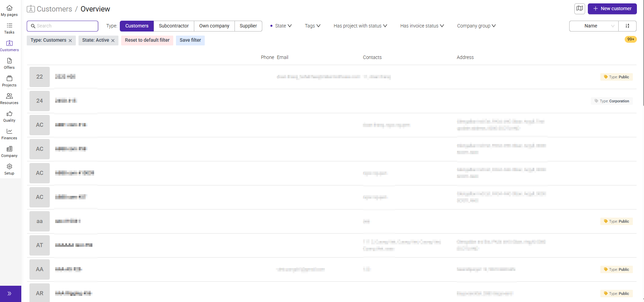This screenshot has height=302, width=644.
Task: Select the Supplier type filter
Action: tap(248, 26)
